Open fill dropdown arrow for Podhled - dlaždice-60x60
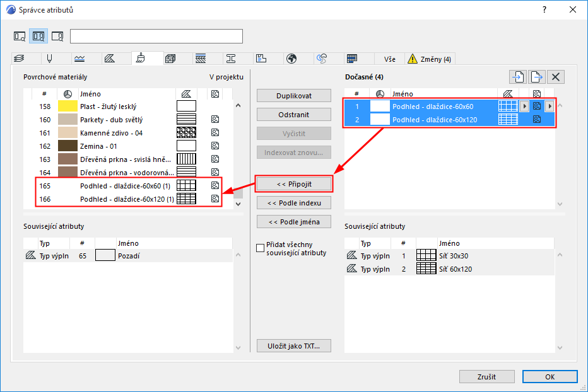The image size is (588, 392). click(x=524, y=107)
